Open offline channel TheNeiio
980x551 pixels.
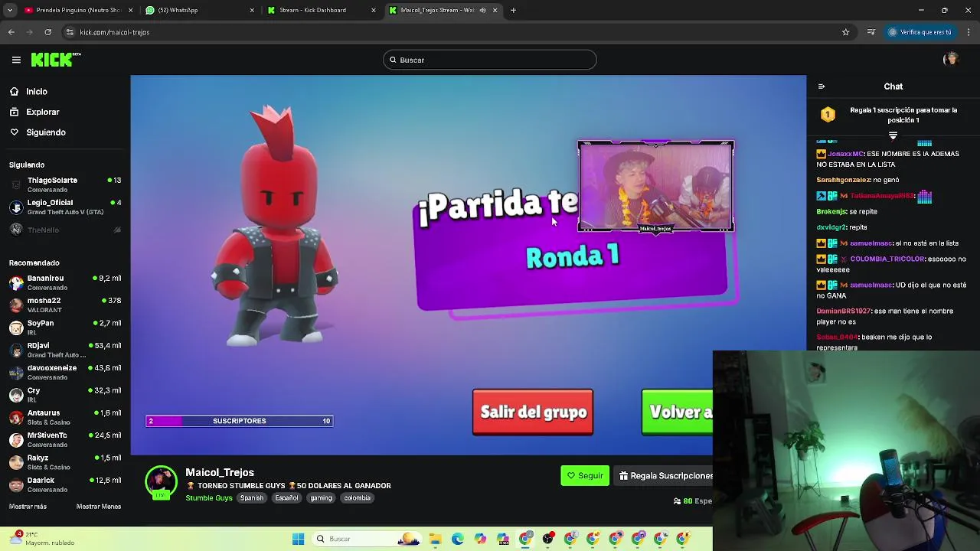pyautogui.click(x=65, y=230)
